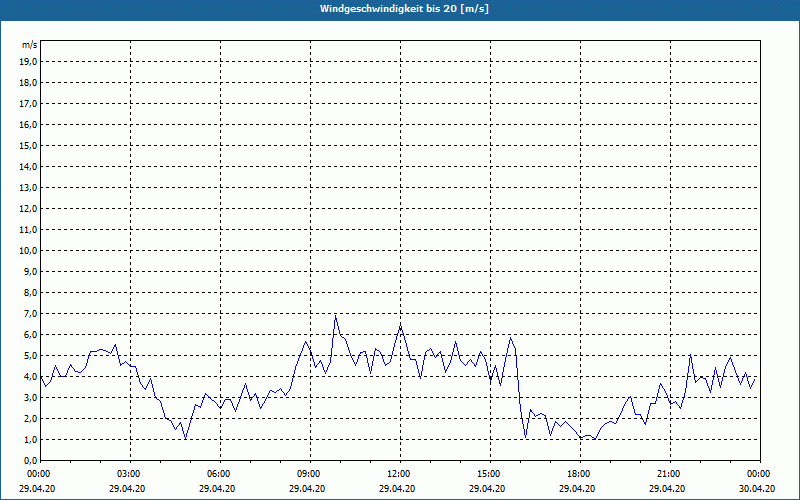The height and width of the screenshot is (500, 800).
Task: Select the y-axis label "15,0"
Action: pos(29,145)
